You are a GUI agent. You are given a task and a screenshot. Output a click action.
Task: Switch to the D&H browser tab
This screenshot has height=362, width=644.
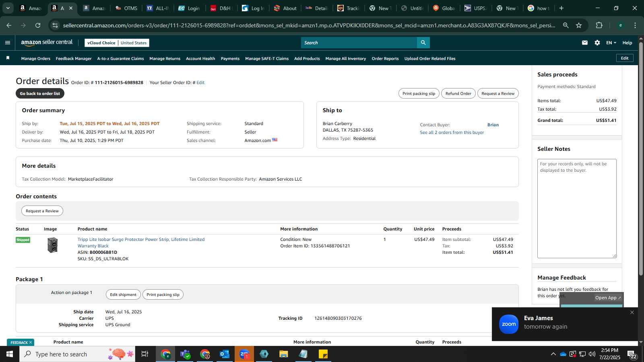coord(221,8)
